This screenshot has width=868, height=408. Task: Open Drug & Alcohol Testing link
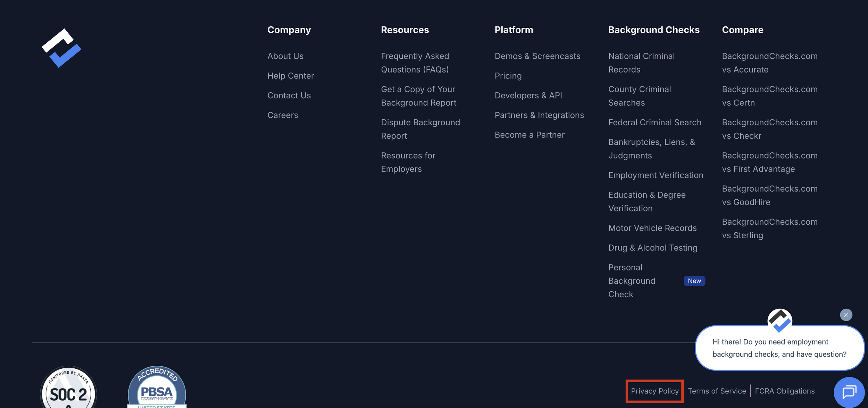coord(652,248)
